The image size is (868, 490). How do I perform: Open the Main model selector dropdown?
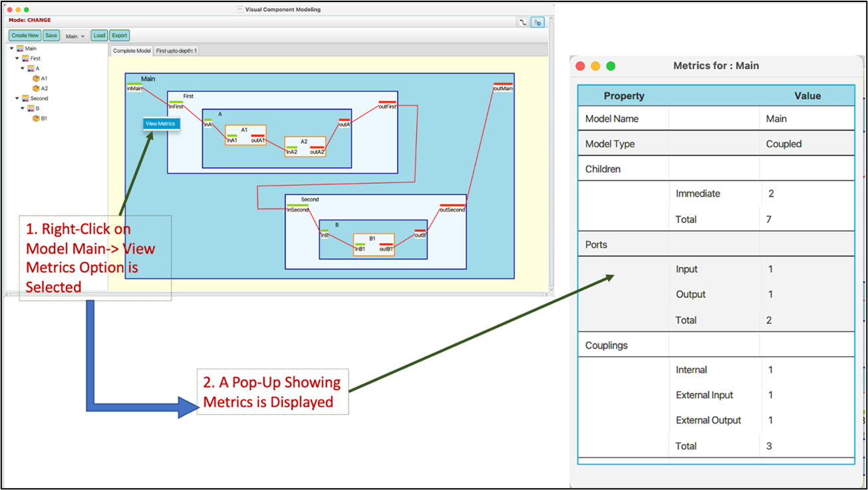pyautogui.click(x=75, y=35)
